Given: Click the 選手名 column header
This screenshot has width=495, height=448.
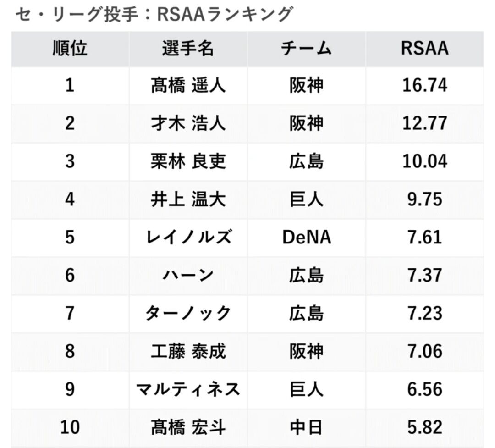Looking at the screenshot, I should point(188,49).
